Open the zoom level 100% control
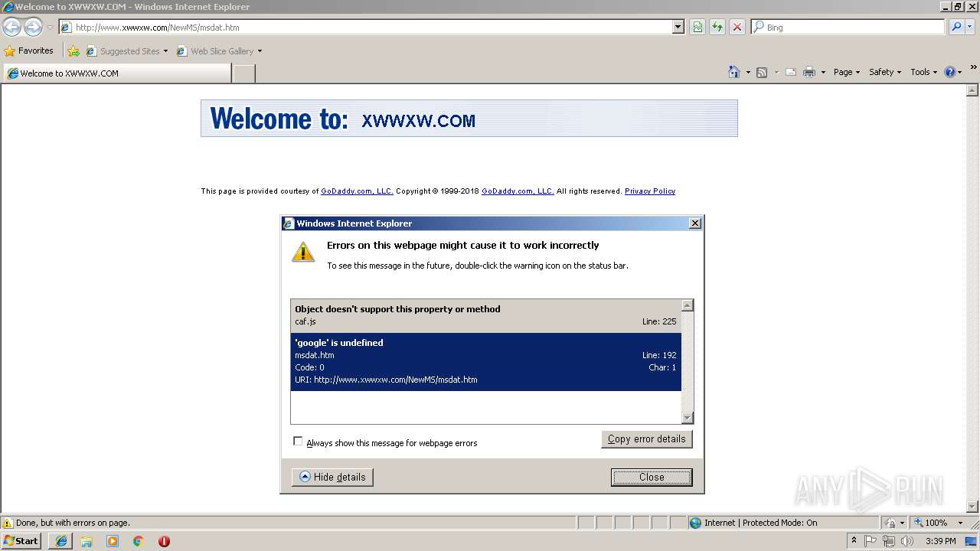The width and height of the screenshot is (980, 551). pos(939,523)
